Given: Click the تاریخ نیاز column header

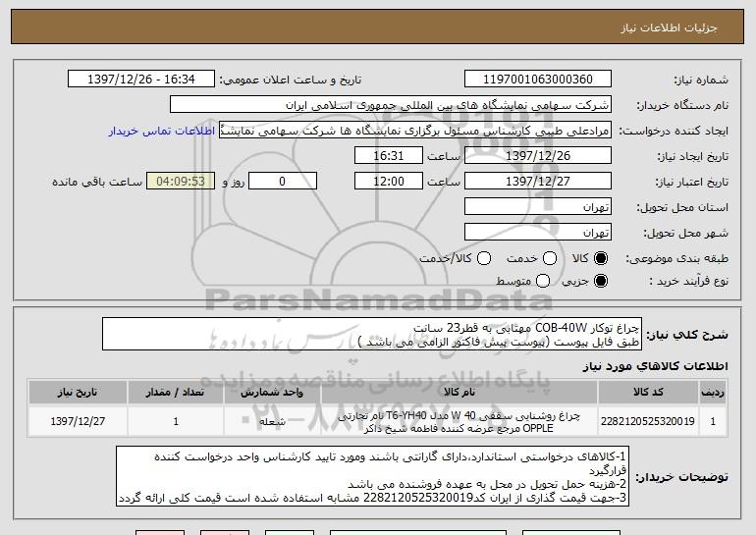Looking at the screenshot, I should tap(78, 393).
